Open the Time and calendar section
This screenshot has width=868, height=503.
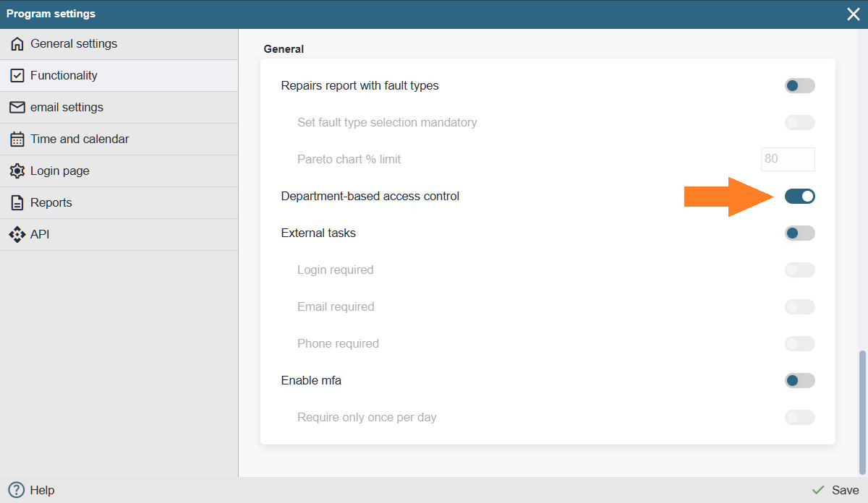80,139
